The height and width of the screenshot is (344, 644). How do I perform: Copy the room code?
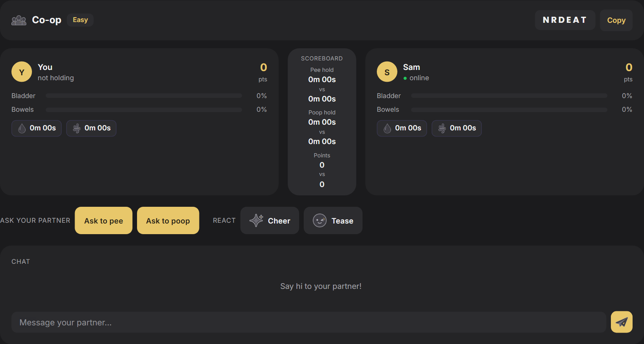click(616, 20)
